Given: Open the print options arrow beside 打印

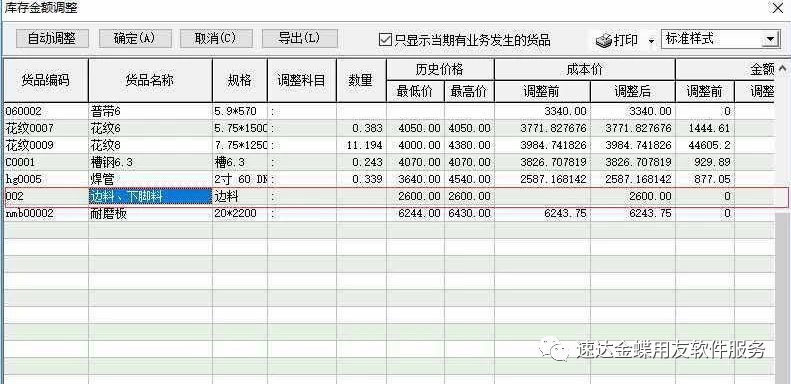Looking at the screenshot, I should (651, 41).
